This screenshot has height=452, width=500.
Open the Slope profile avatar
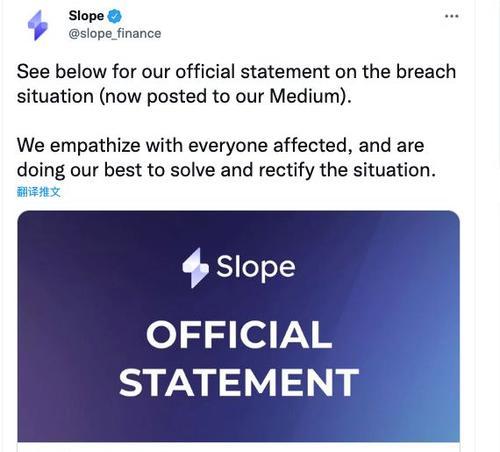coord(38,25)
